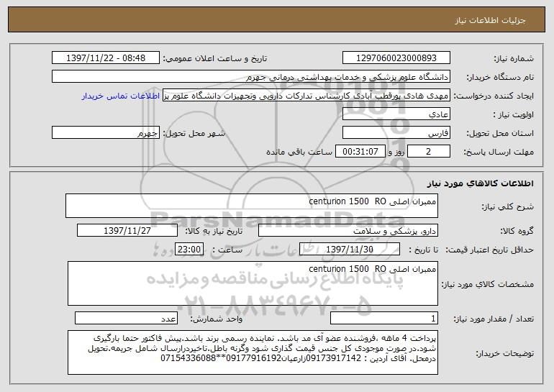Click the ایجاد کننده درخواست label

494,96
